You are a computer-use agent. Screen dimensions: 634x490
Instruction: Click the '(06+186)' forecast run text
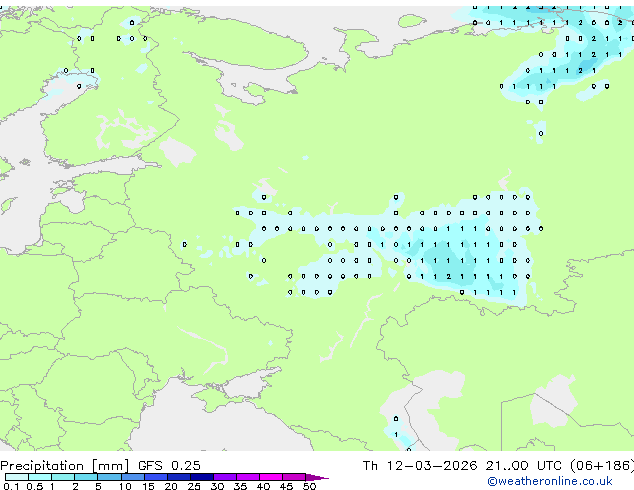coord(602,466)
